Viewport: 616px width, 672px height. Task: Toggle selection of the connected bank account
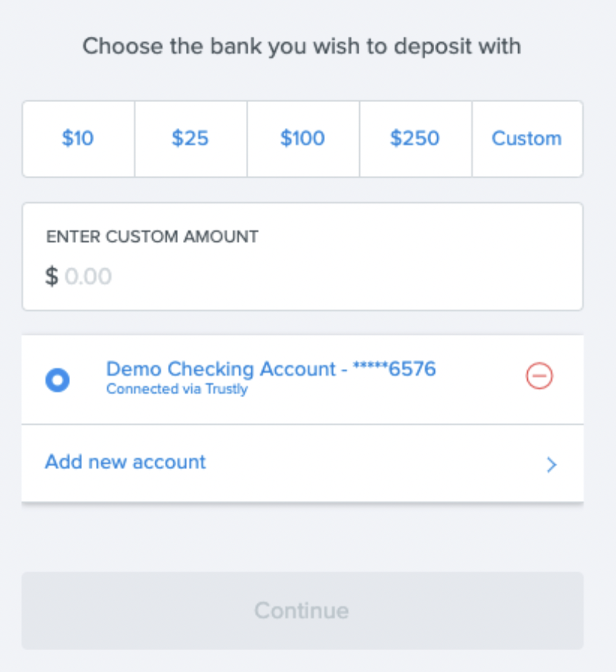point(57,380)
